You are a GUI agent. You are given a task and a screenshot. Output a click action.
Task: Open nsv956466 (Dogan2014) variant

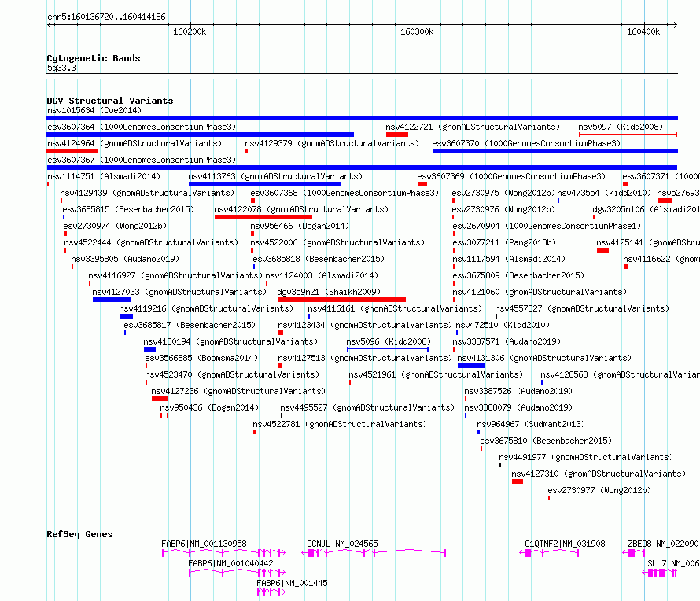coord(300,226)
